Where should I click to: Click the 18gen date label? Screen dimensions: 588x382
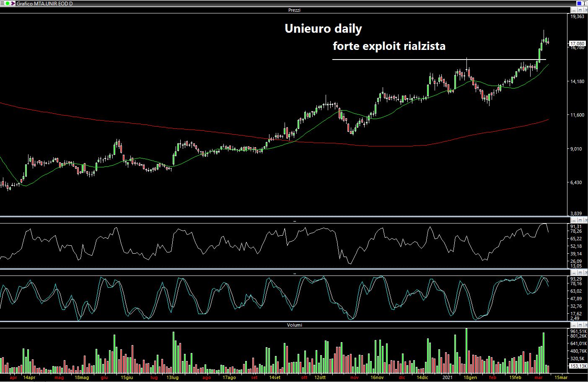pyautogui.click(x=470, y=377)
